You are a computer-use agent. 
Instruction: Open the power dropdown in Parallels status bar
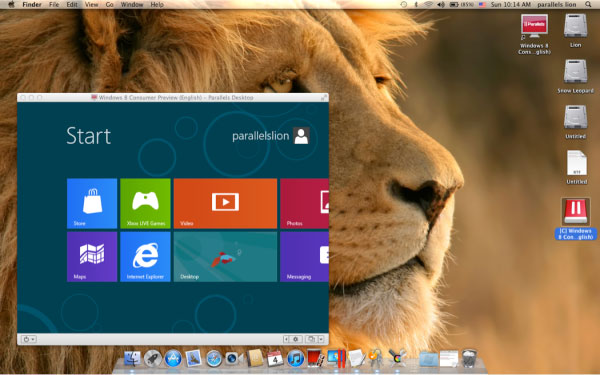click(x=28, y=339)
